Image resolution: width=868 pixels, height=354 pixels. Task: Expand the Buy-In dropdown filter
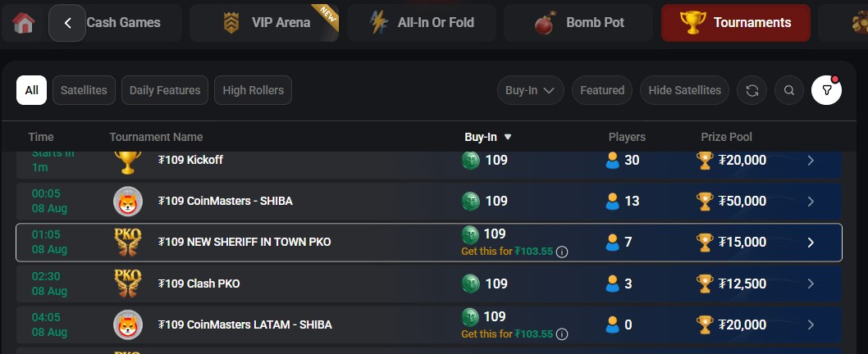[530, 90]
